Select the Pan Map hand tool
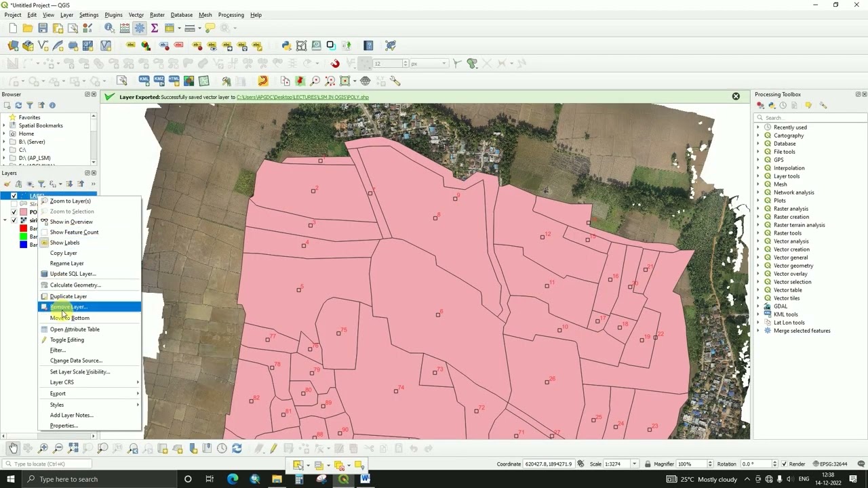 tap(13, 448)
